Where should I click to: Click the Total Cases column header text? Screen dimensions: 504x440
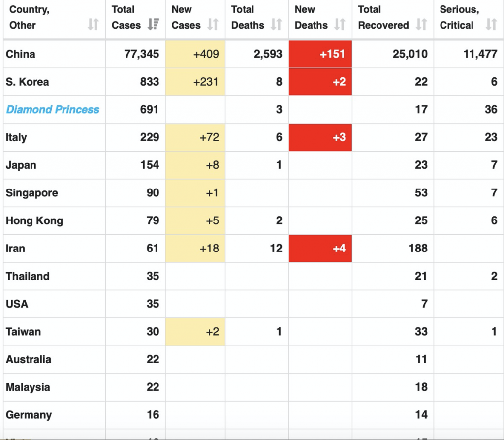(x=126, y=17)
